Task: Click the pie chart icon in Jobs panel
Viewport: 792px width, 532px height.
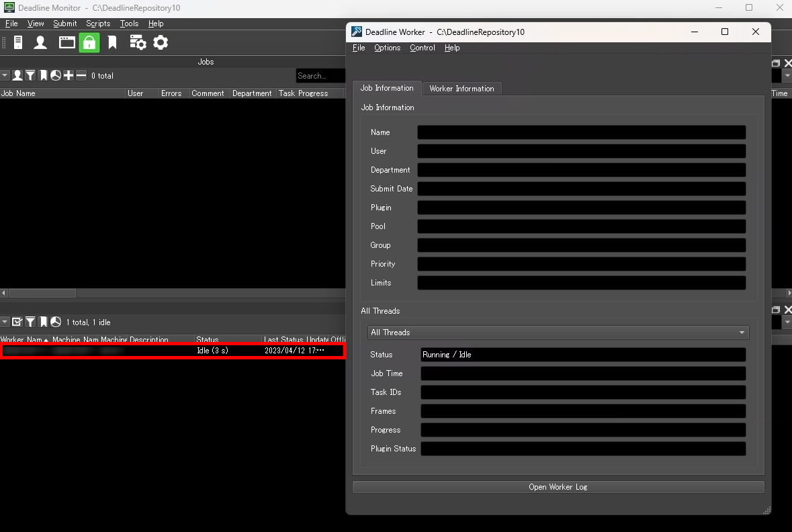Action: click(x=56, y=76)
